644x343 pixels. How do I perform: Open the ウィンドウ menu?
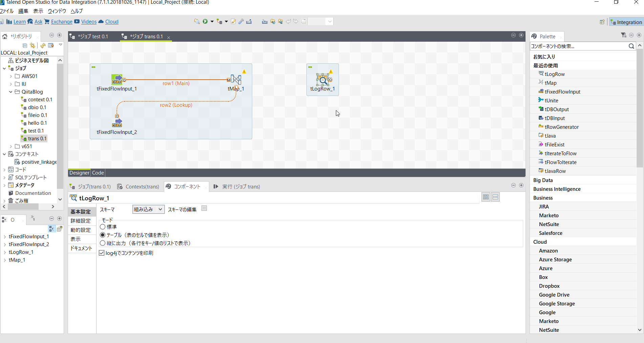[57, 11]
